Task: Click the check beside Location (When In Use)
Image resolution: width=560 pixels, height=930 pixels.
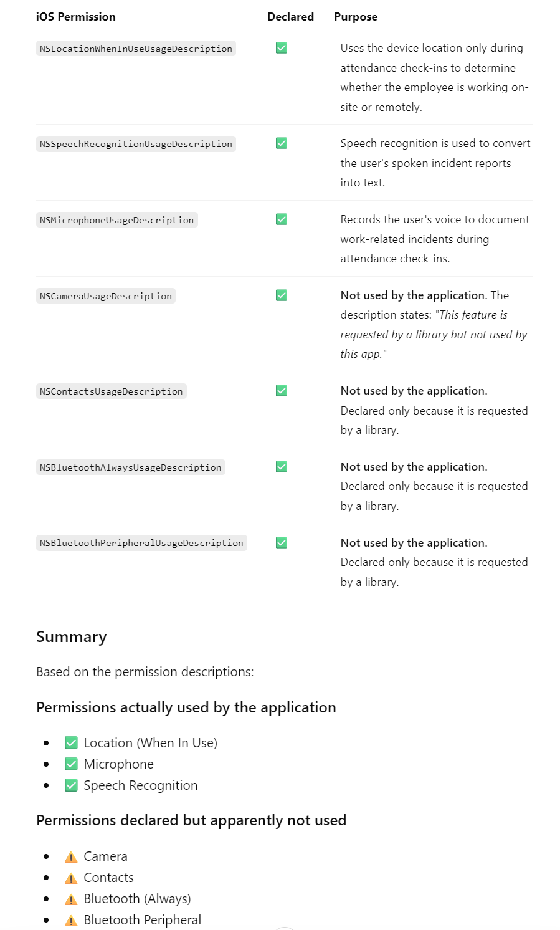Action: [71, 743]
